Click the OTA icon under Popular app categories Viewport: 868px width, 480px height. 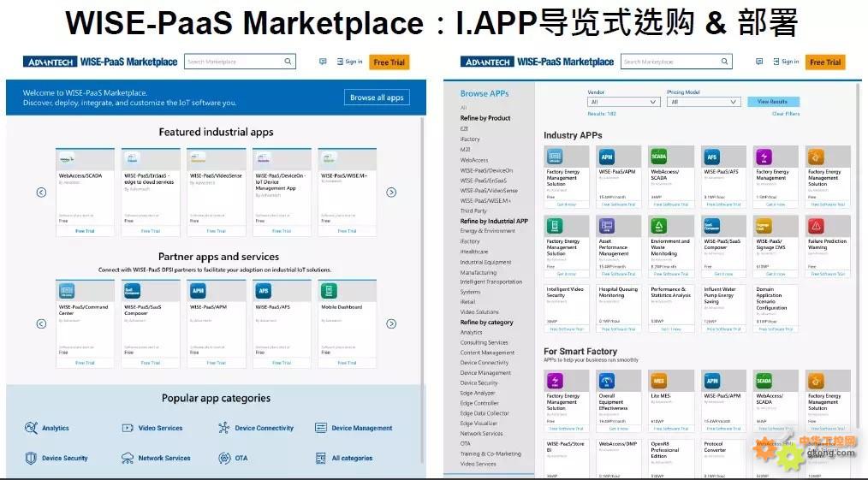pyautogui.click(x=224, y=458)
